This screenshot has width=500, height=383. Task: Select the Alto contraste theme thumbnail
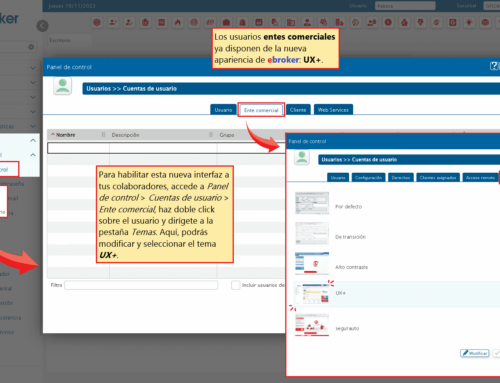(x=312, y=263)
